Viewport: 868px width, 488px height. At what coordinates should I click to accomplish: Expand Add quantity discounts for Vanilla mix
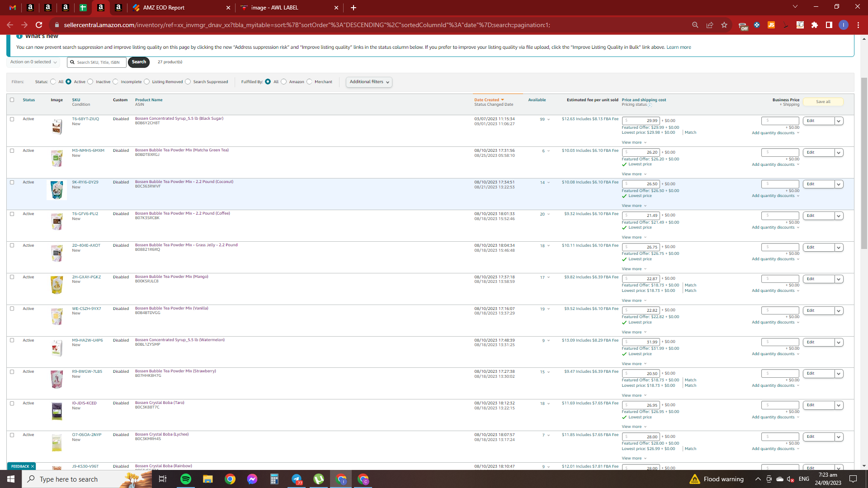point(775,322)
